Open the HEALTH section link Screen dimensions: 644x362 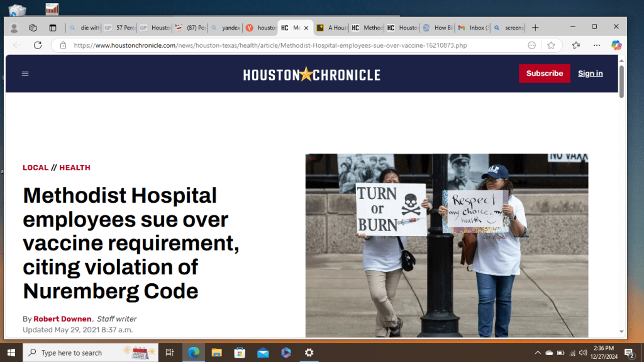pyautogui.click(x=75, y=167)
